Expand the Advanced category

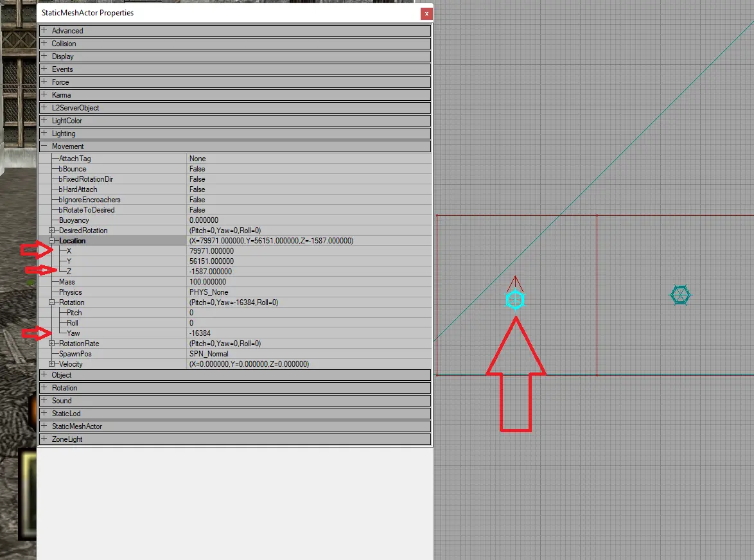[x=44, y=30]
